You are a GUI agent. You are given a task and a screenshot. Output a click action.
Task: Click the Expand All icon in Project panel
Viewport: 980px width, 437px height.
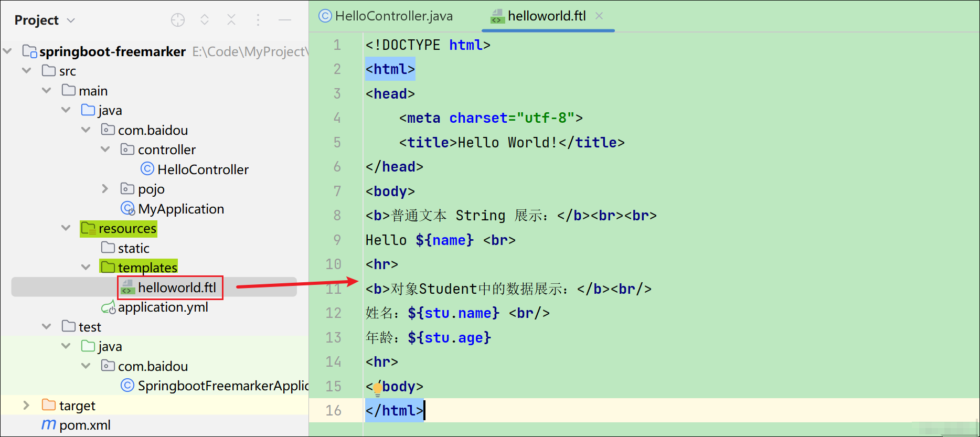coord(205,20)
